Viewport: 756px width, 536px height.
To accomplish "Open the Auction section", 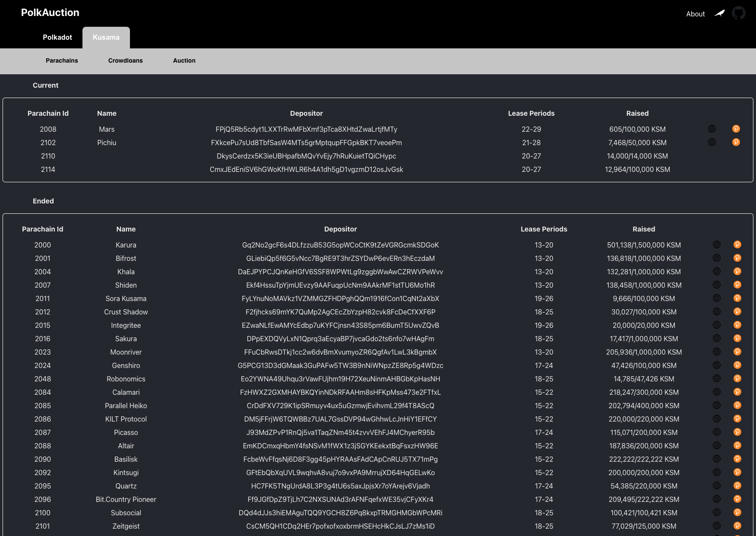I will tap(184, 60).
